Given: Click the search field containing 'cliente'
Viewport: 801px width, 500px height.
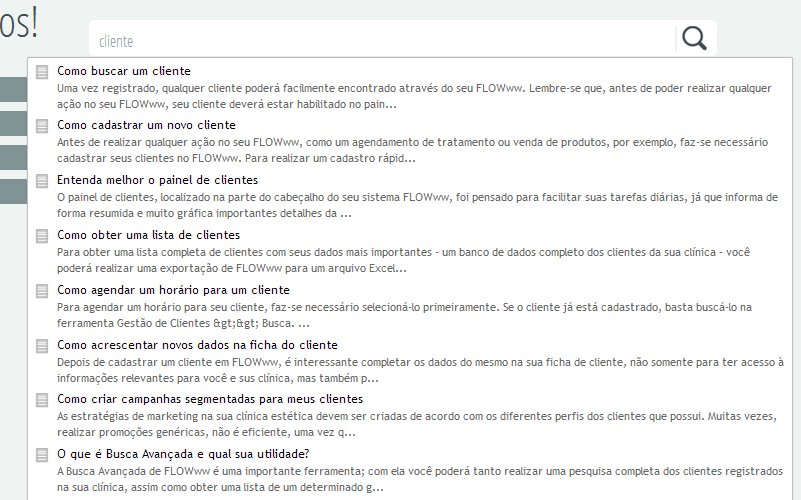Looking at the screenshot, I should [380, 41].
